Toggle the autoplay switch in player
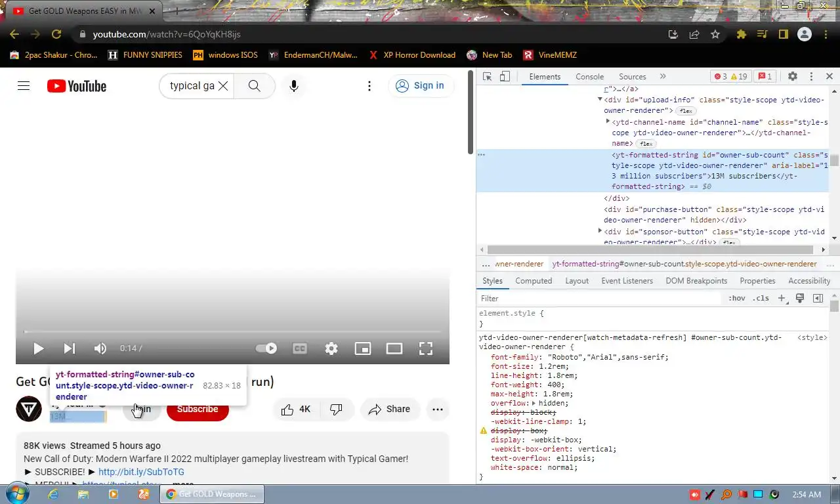The image size is (840, 504). coord(266,348)
